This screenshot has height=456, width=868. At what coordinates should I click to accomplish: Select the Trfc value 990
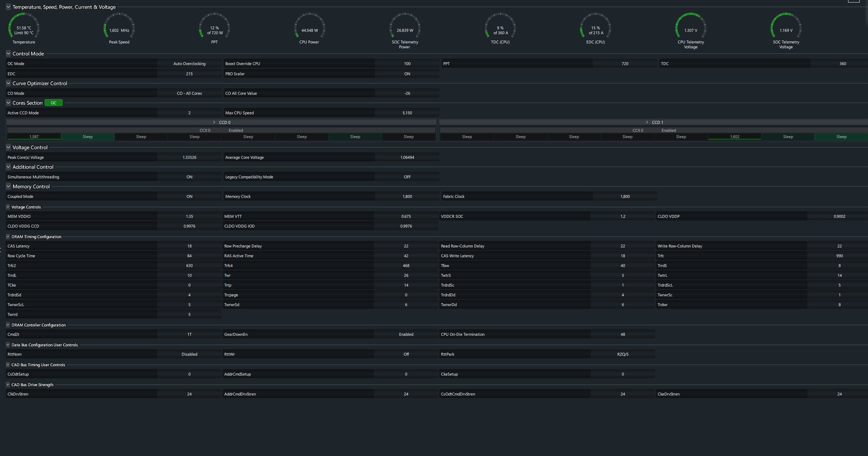838,256
